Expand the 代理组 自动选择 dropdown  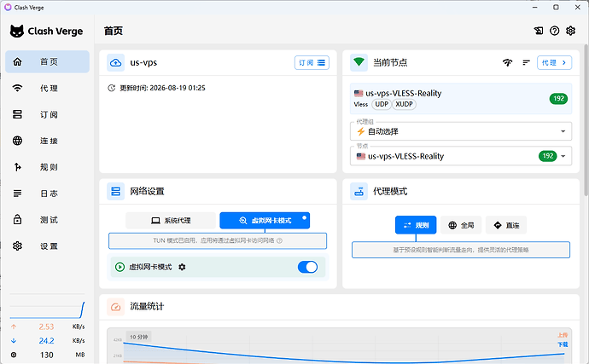461,131
